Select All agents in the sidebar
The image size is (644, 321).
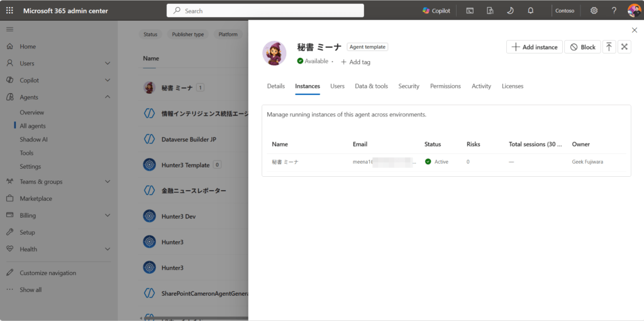point(33,126)
